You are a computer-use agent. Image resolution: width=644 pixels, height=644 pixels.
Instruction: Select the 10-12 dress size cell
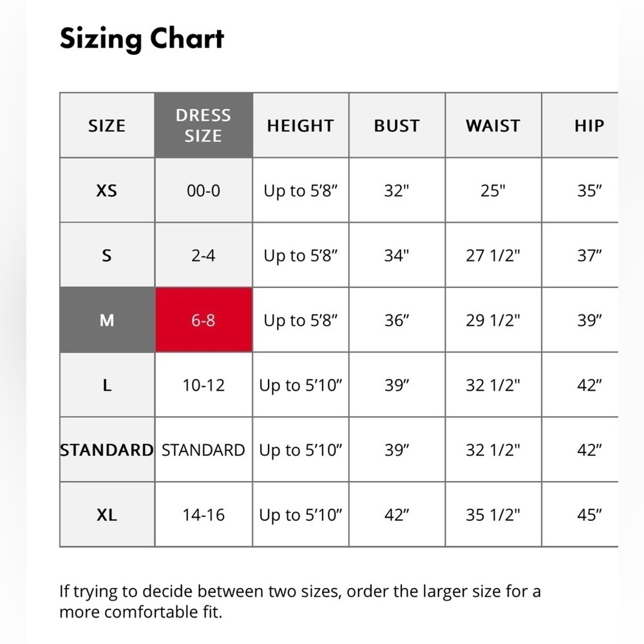[x=204, y=385]
